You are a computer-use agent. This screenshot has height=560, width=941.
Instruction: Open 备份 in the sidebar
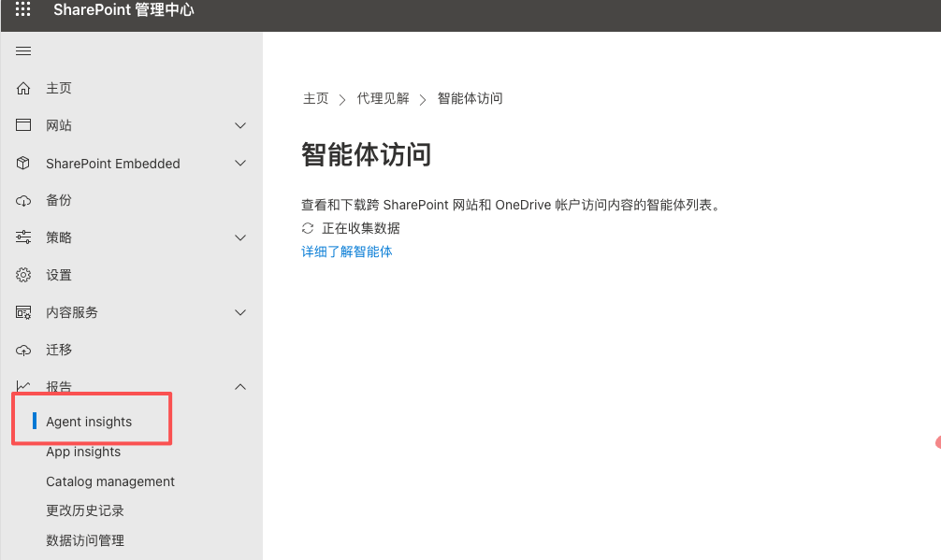[59, 200]
